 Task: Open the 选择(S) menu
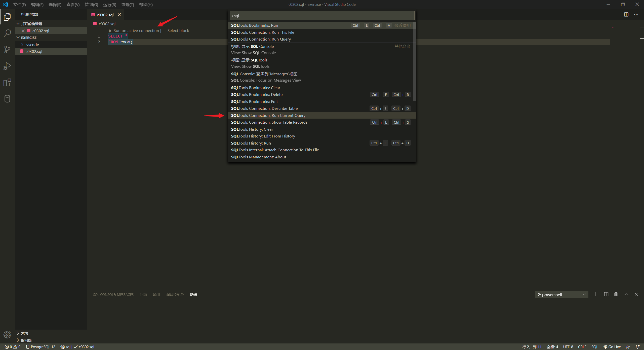tap(55, 5)
